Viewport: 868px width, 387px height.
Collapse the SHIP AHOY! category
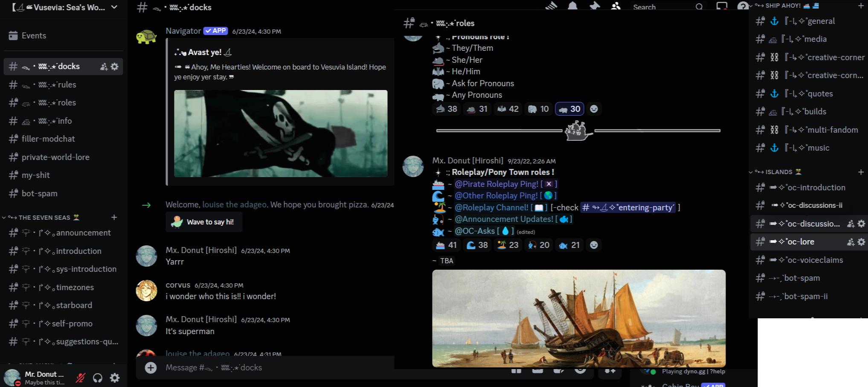pos(784,6)
